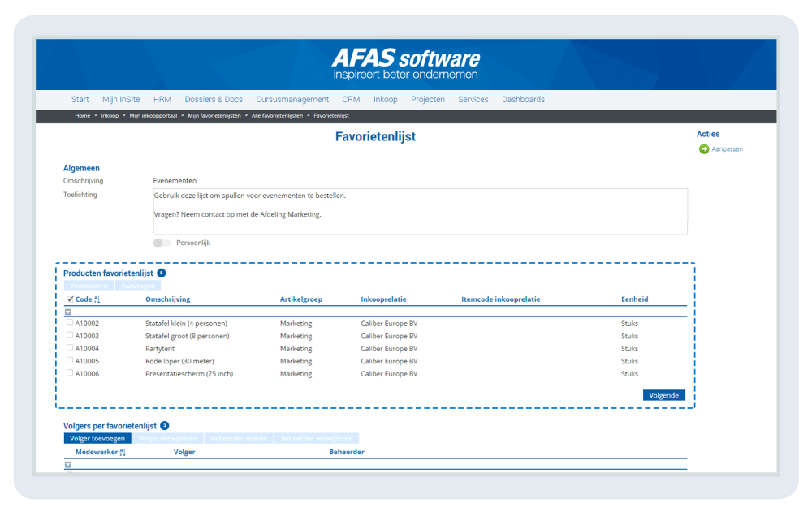The height and width of the screenshot is (520, 812).
Task: Click the Volger toevoegen button
Action: (97, 437)
